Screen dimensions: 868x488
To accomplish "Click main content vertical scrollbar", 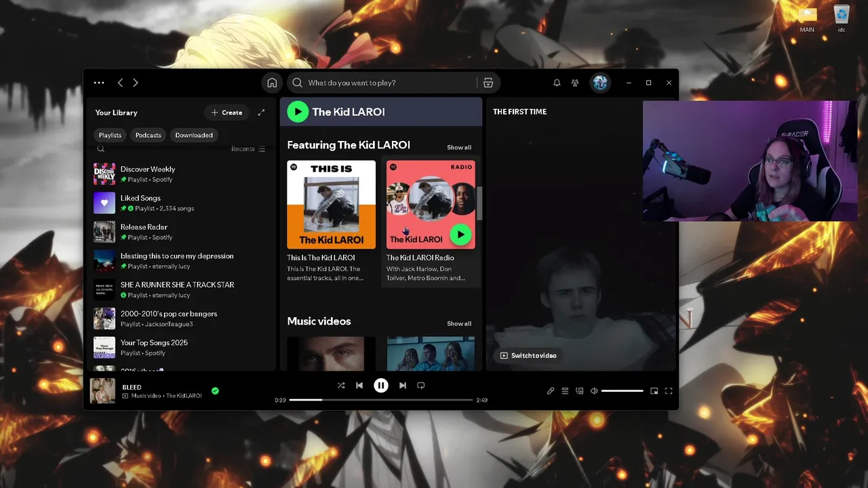I will tap(480, 203).
